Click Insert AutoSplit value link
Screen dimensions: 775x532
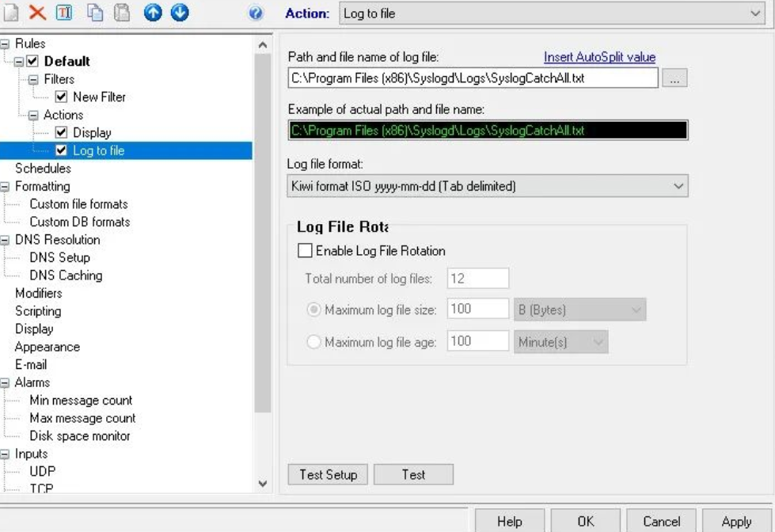(x=599, y=57)
